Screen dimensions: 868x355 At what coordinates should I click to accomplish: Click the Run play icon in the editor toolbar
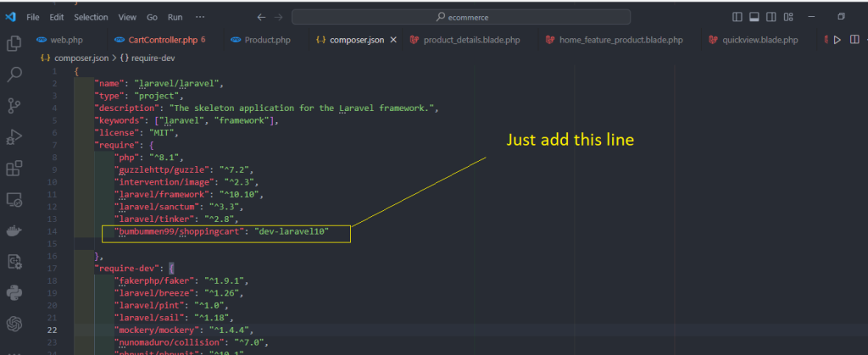click(x=837, y=40)
